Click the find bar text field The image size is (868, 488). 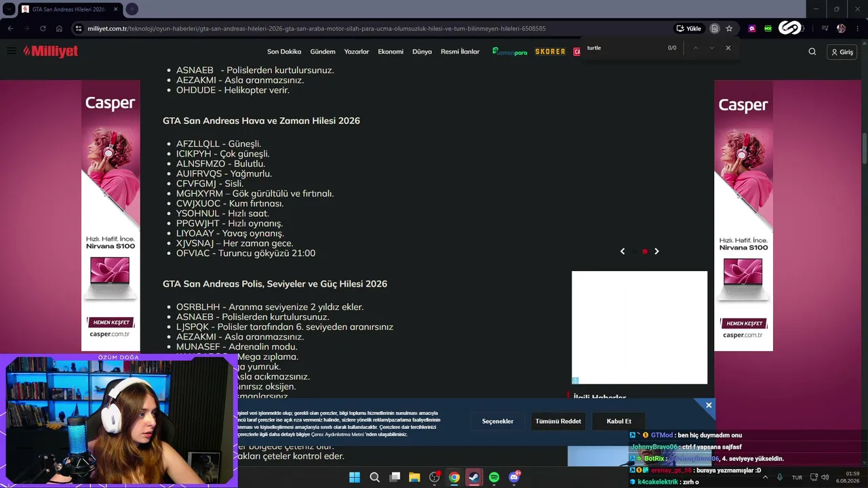point(624,48)
